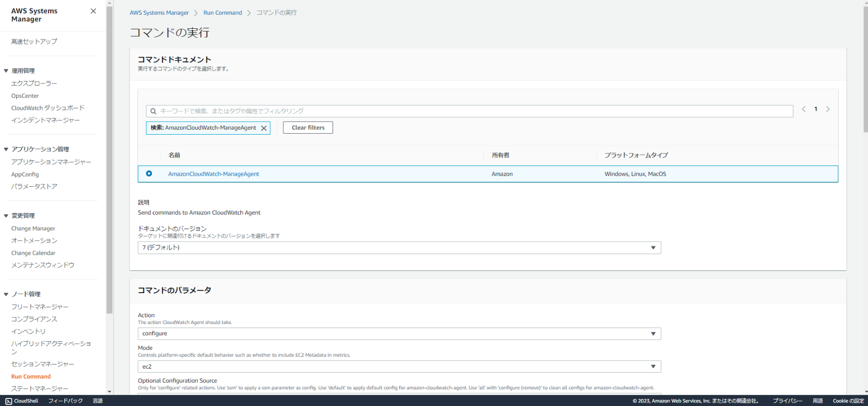This screenshot has width=868, height=406.
Task: Click the Clear filters button
Action: pyautogui.click(x=308, y=128)
